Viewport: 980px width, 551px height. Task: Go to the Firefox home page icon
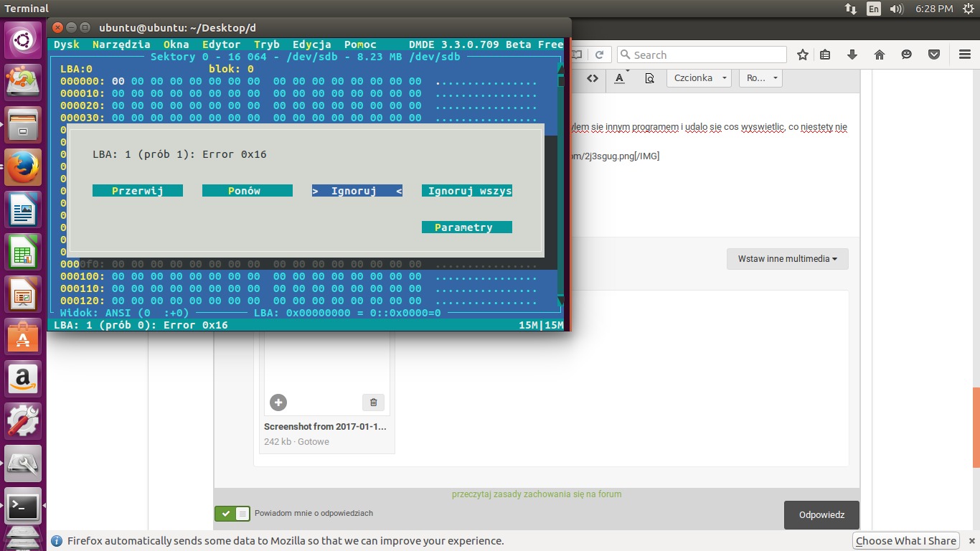point(880,55)
